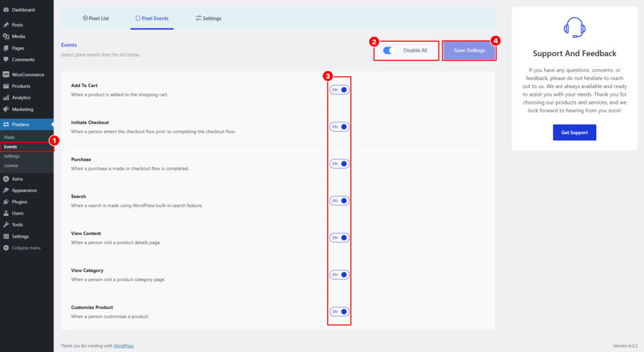The height and width of the screenshot is (352, 644).
Task: Toggle the Disable All switch
Action: [389, 50]
